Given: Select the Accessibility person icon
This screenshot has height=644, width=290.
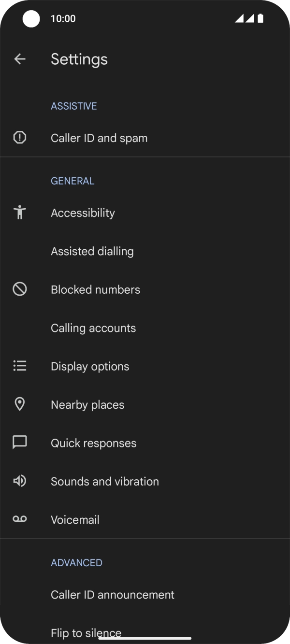Looking at the screenshot, I should [x=19, y=213].
